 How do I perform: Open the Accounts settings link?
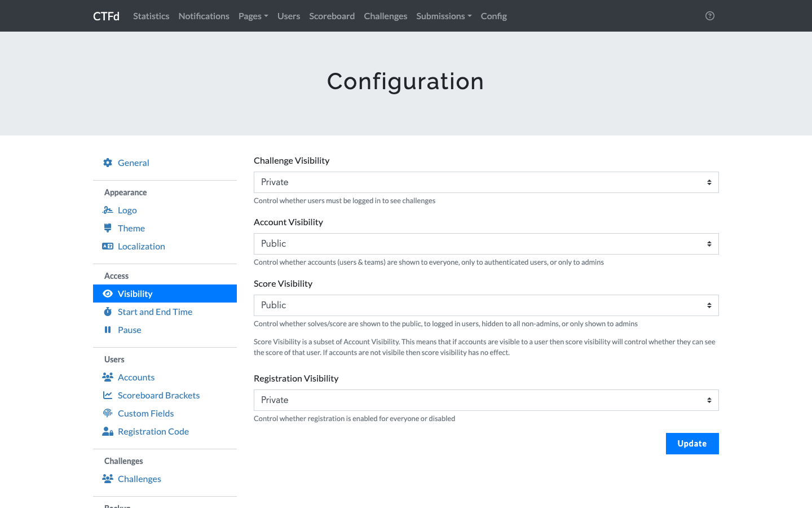[165, 377]
